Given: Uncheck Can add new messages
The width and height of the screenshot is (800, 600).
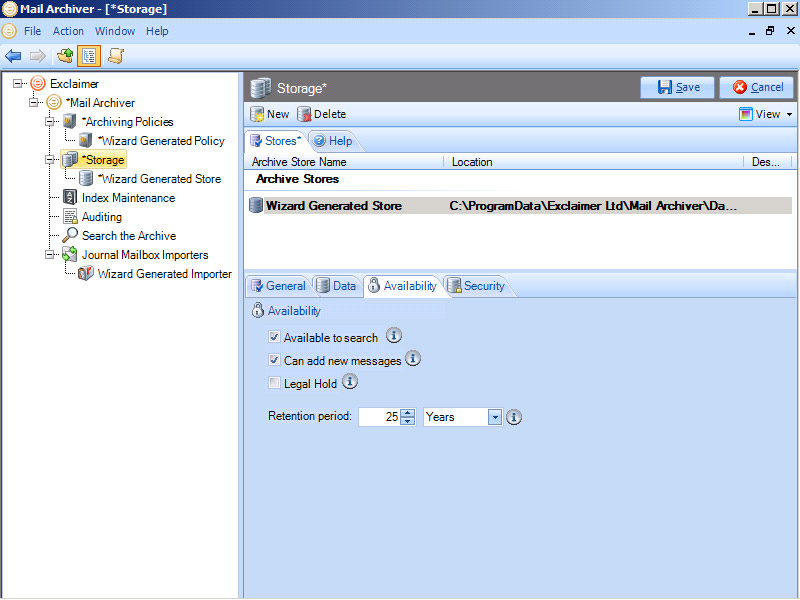Looking at the screenshot, I should [274, 360].
